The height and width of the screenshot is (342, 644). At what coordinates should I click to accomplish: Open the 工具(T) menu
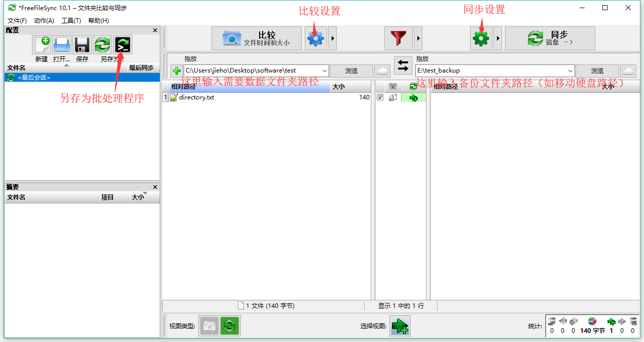(x=71, y=20)
